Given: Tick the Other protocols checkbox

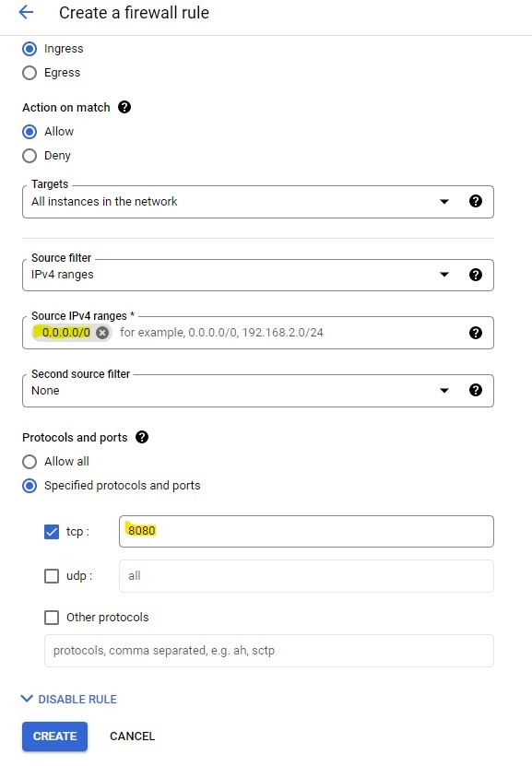Looking at the screenshot, I should click(x=52, y=618).
